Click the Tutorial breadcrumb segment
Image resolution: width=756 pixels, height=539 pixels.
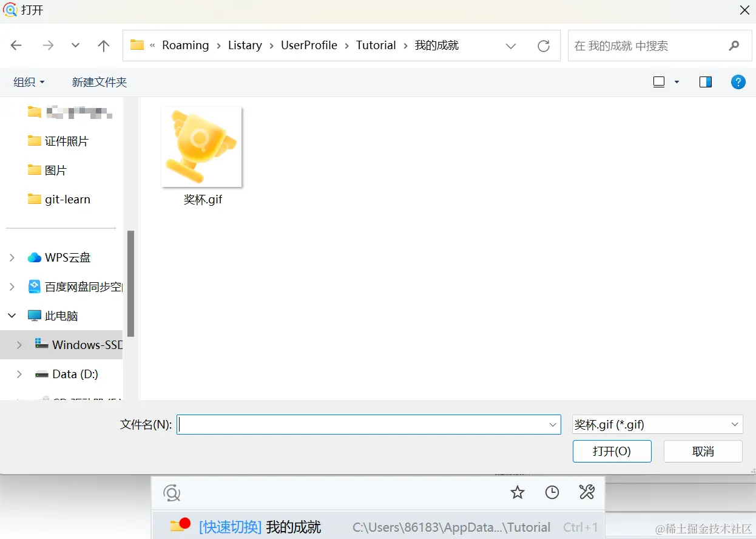[376, 46]
